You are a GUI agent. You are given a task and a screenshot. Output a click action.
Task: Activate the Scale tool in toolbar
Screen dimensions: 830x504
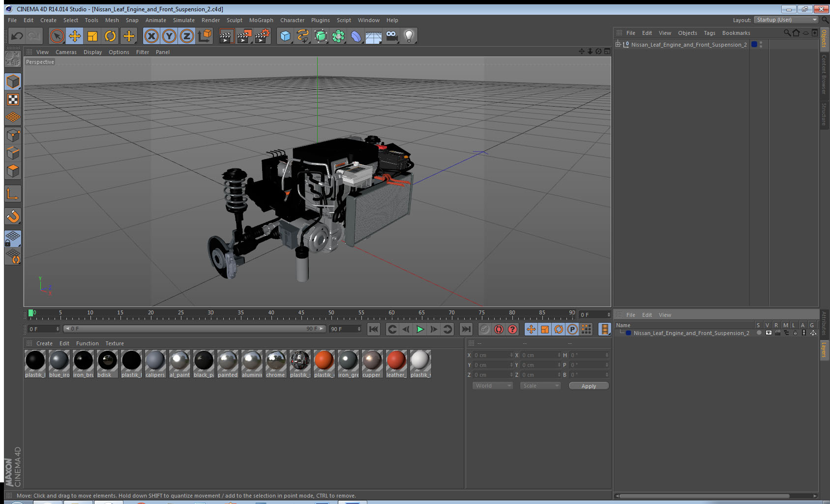(92, 36)
